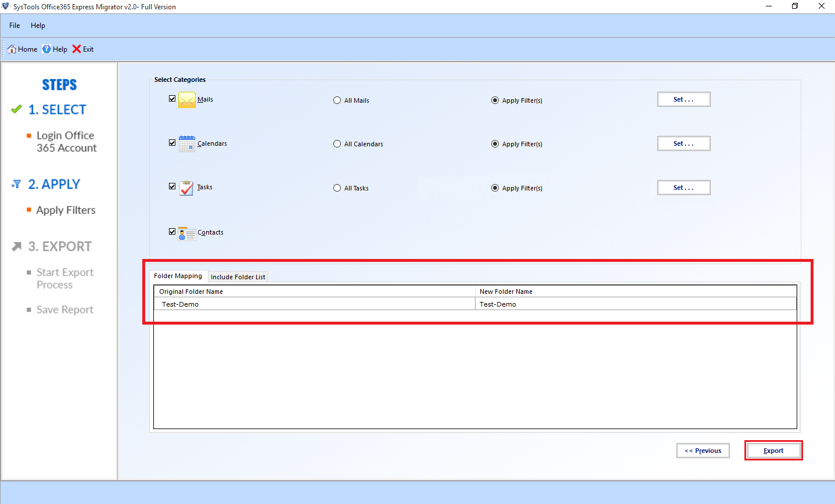This screenshot has height=504, width=835.
Task: Restore down the application window
Action: click(x=795, y=6)
